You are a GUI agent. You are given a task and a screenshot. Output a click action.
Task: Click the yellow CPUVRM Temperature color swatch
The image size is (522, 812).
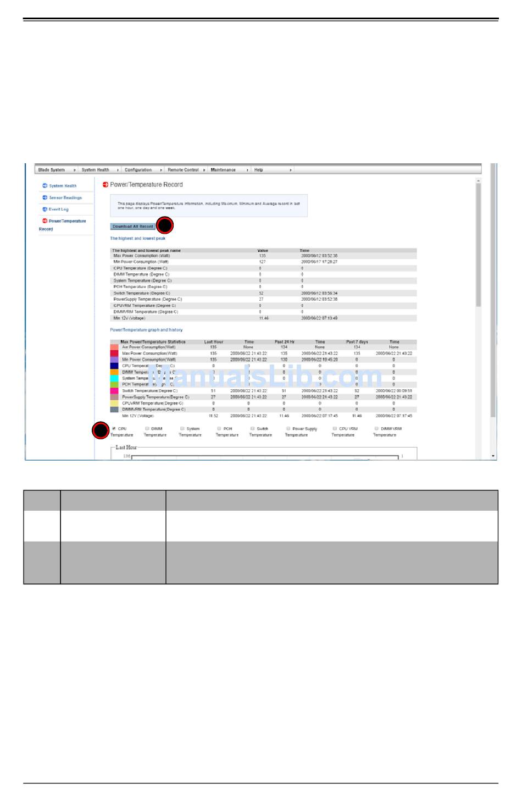pos(114,403)
